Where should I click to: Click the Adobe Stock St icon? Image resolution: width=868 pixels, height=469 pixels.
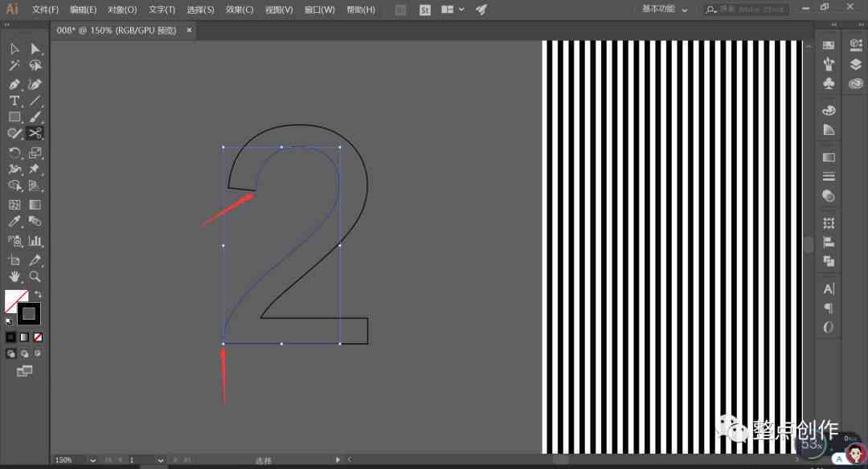424,10
